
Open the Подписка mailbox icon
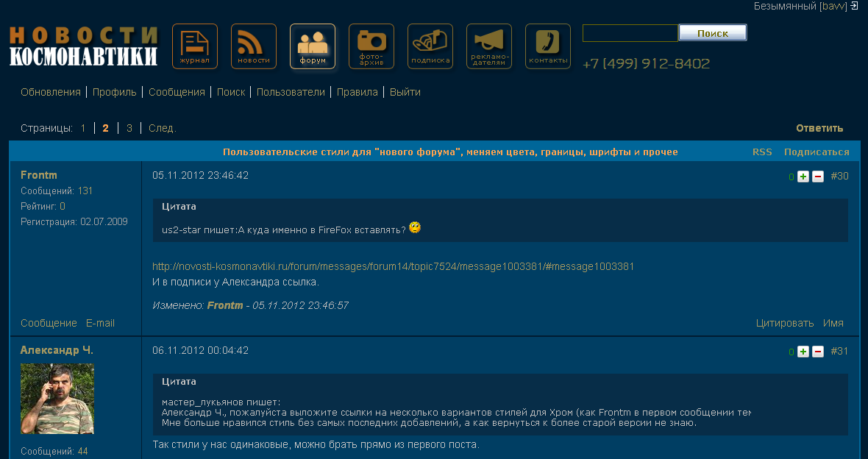[430, 46]
